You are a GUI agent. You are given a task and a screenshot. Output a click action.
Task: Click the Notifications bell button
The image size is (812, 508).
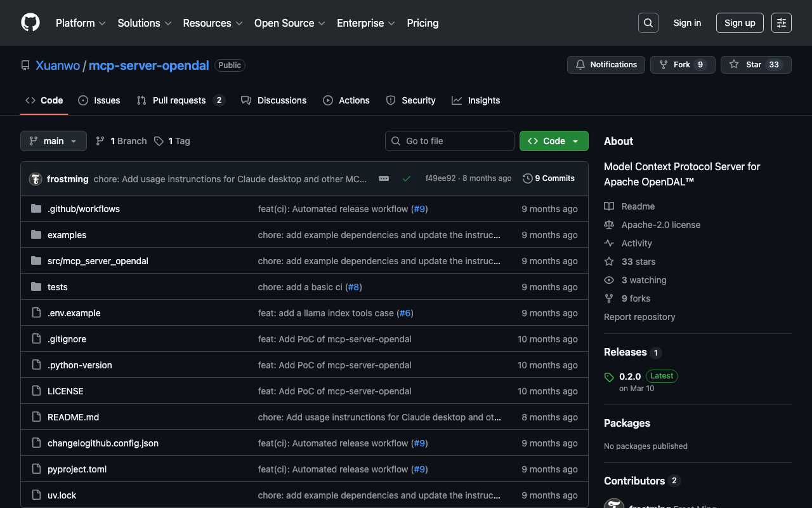pyautogui.click(x=606, y=65)
